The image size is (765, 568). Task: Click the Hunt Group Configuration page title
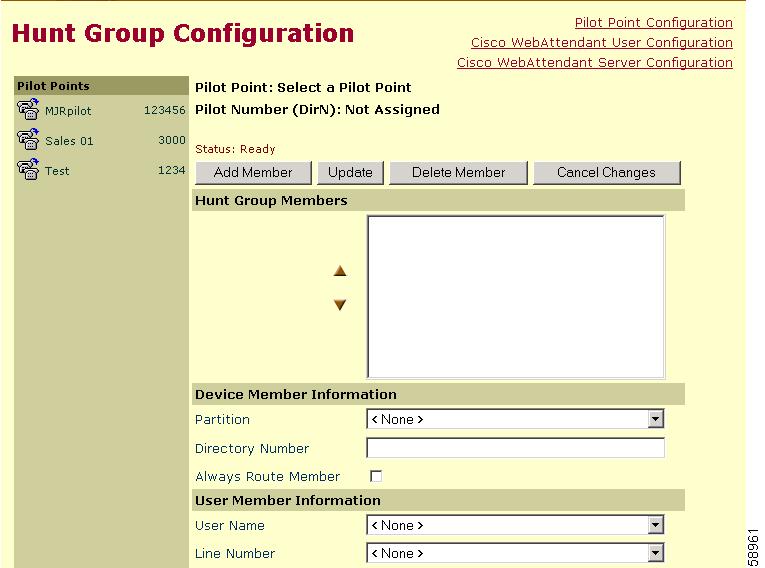pos(182,34)
